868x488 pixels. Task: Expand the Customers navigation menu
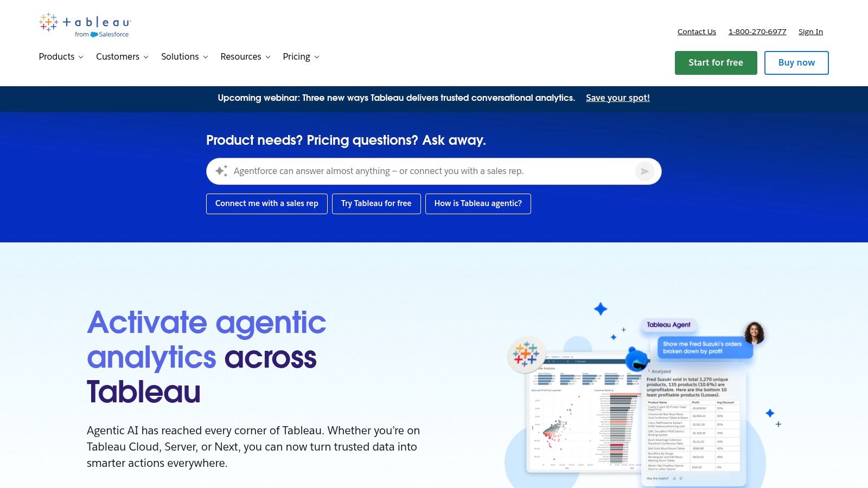(x=122, y=57)
